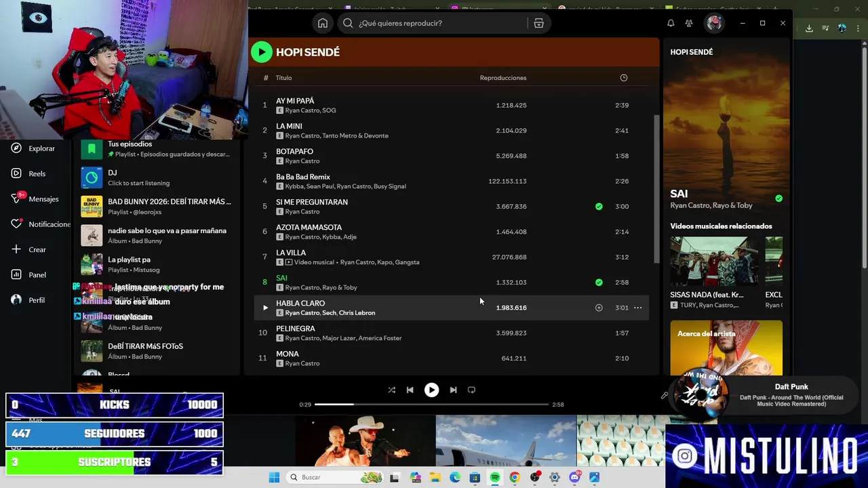Play the HOPI SENDÉ album
Viewport: 868px width, 488px height.
point(262,52)
